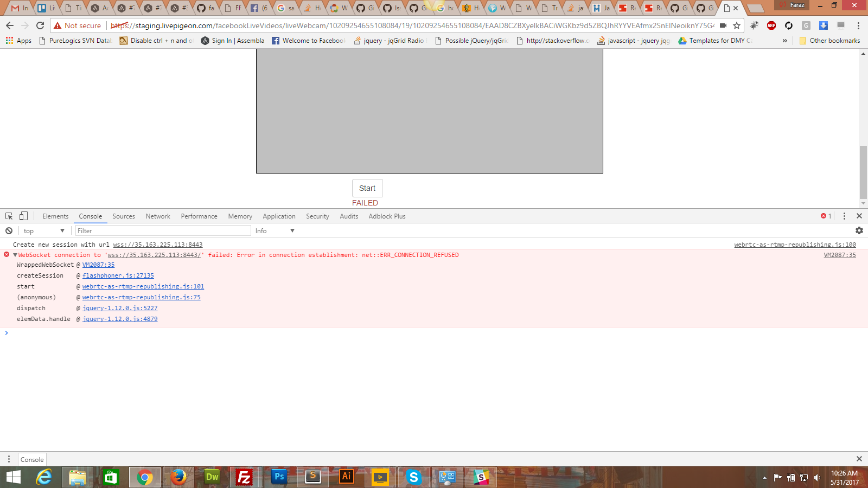
Task: Open DevTools three-dot customize menu
Action: coord(844,216)
